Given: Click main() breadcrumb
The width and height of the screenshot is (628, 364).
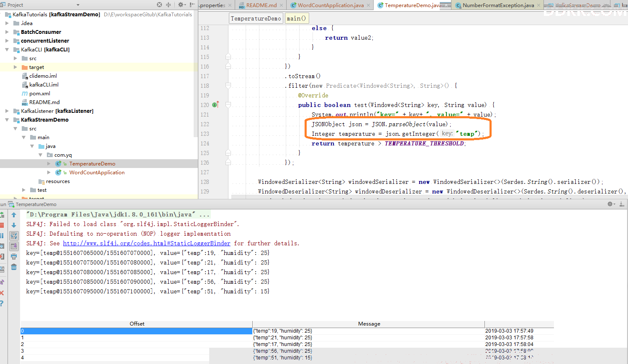Looking at the screenshot, I should [x=297, y=18].
